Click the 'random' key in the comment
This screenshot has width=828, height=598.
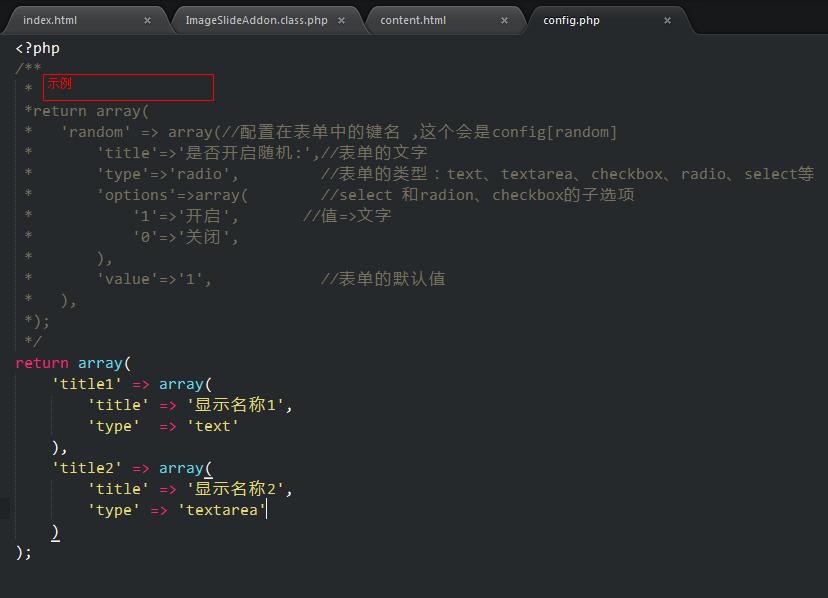click(96, 132)
